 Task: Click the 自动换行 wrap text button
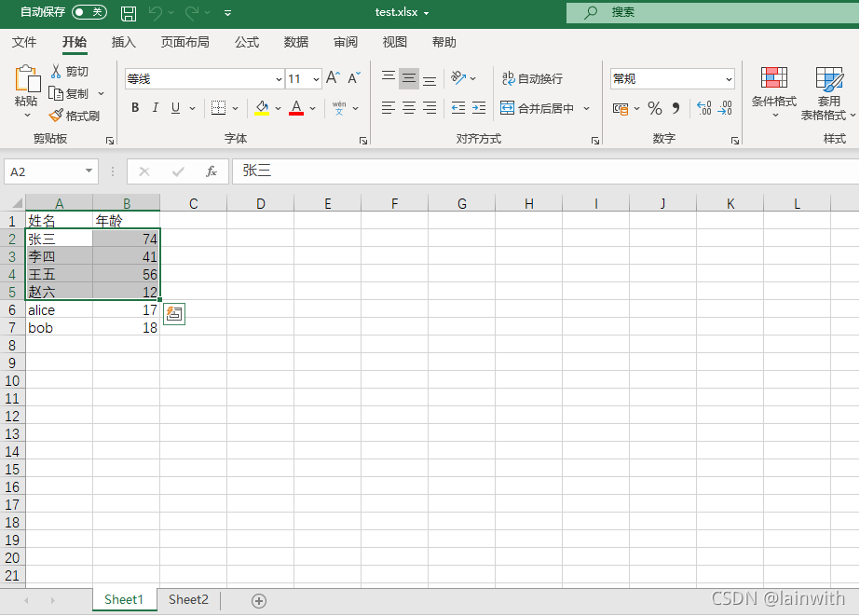(x=533, y=79)
